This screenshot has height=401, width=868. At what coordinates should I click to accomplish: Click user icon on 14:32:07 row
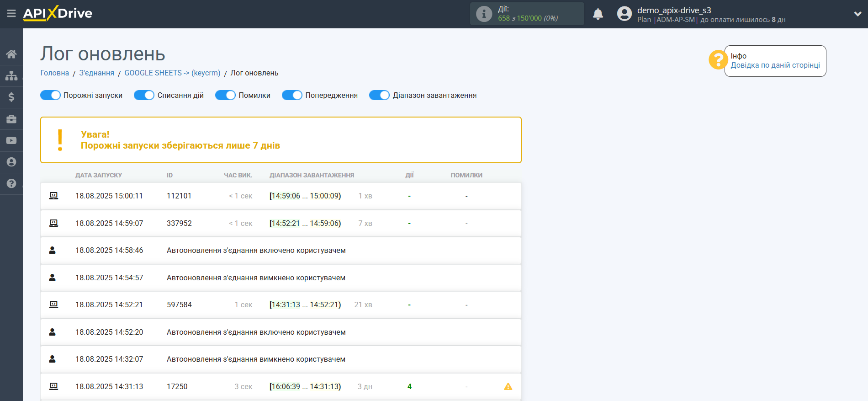53,359
